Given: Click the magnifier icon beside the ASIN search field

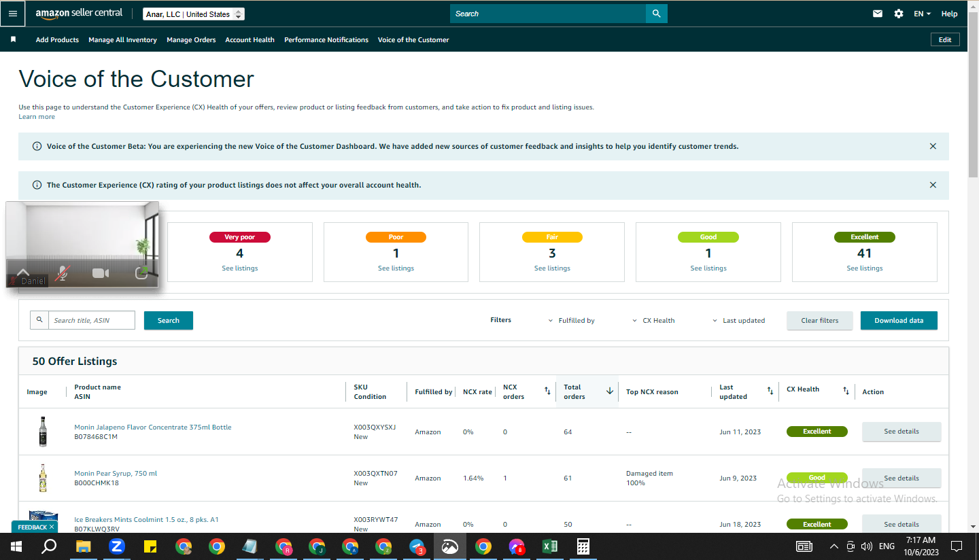Looking at the screenshot, I should pyautogui.click(x=39, y=320).
